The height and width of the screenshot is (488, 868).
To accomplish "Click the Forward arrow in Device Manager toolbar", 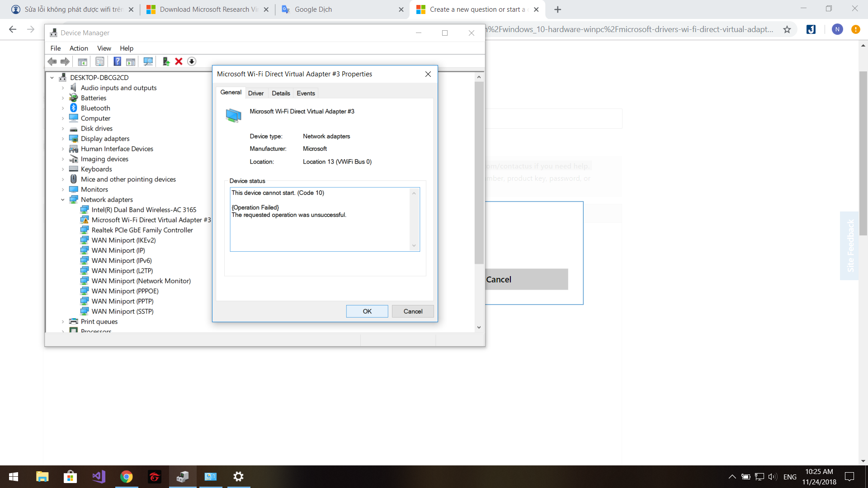I will pyautogui.click(x=65, y=61).
